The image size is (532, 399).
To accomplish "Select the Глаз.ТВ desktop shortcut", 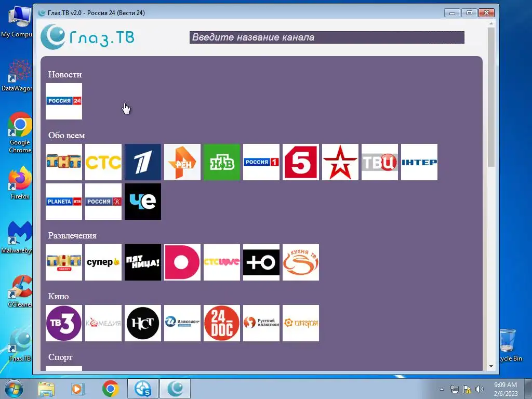I will pyautogui.click(x=20, y=345).
